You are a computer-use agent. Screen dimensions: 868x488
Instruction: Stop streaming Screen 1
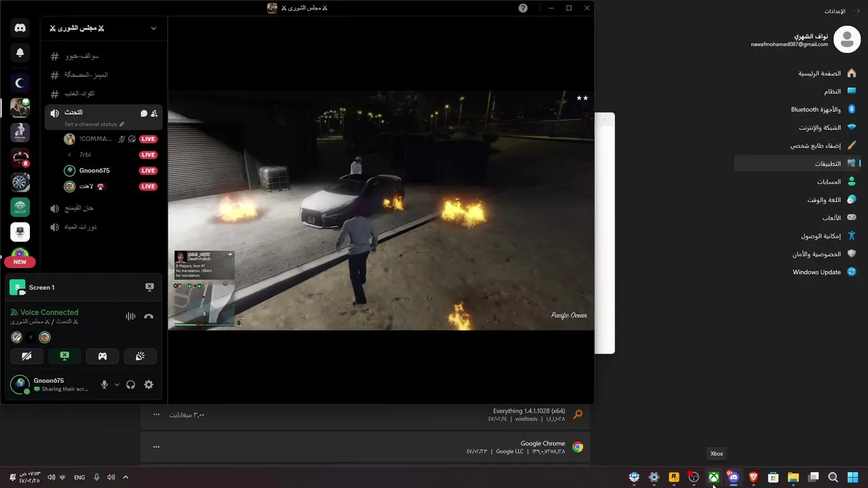(149, 287)
